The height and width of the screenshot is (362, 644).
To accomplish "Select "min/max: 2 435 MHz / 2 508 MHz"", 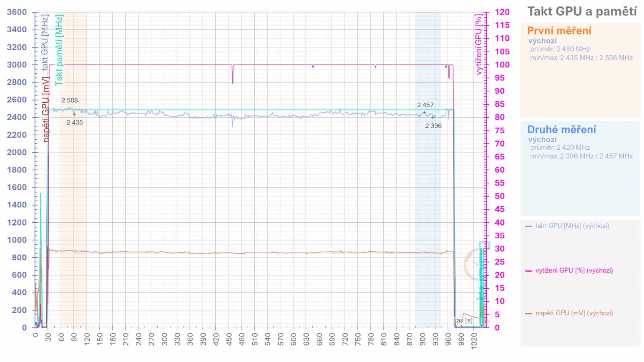I will (x=581, y=58).
